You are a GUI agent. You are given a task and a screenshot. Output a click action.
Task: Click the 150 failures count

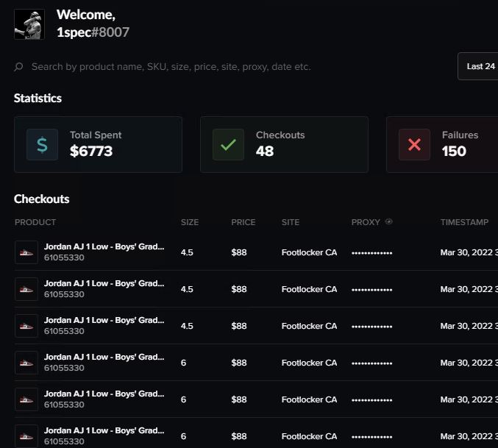point(454,151)
